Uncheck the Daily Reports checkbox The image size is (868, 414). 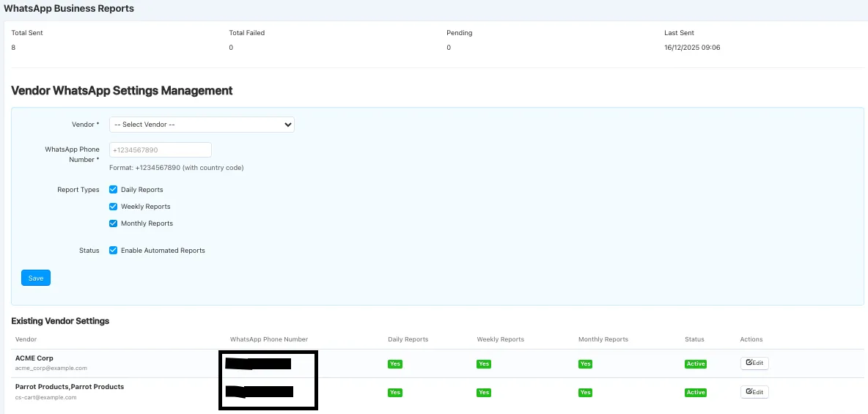[x=113, y=189]
